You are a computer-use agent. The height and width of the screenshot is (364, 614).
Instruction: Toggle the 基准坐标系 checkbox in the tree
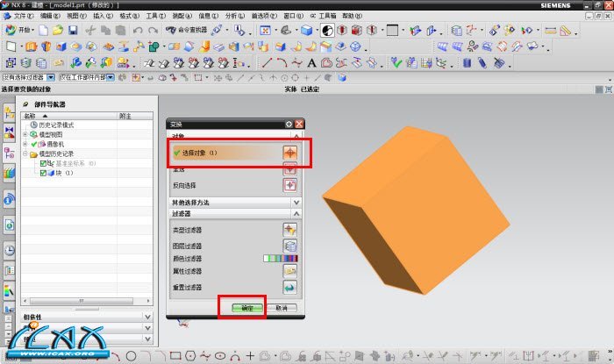pyautogui.click(x=44, y=163)
